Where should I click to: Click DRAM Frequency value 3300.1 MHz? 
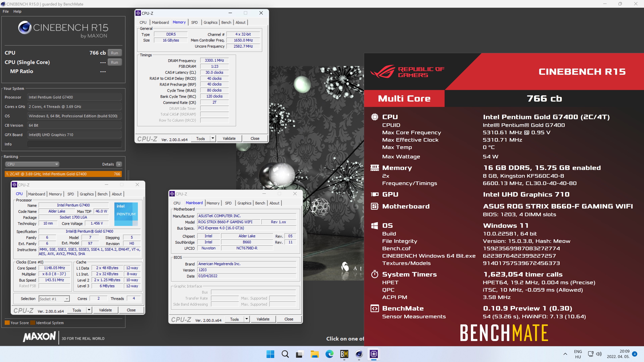tap(214, 60)
